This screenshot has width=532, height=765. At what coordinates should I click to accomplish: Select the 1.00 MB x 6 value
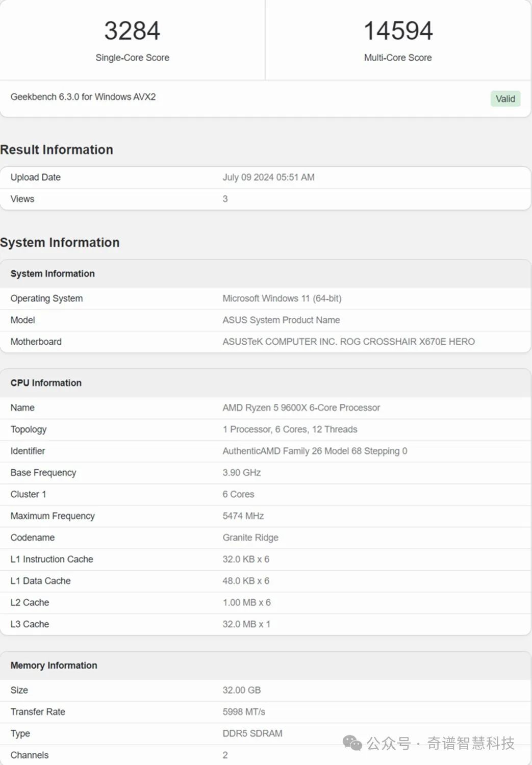click(x=246, y=603)
